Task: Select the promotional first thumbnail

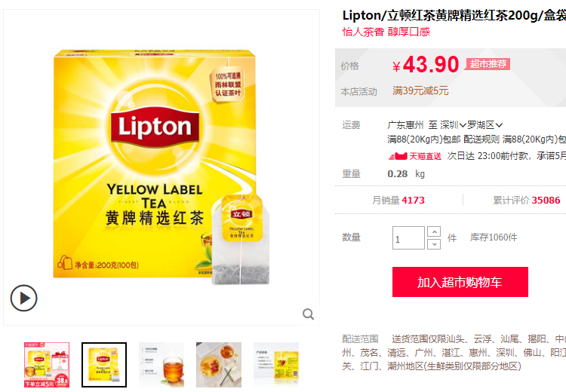Action: tap(47, 365)
